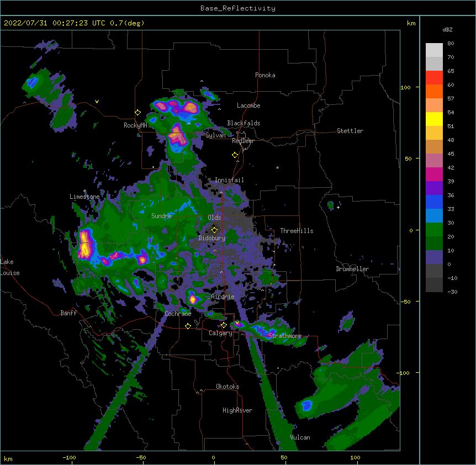
Task: Click the yellow diamond marker below Cochrane
Action: click(x=188, y=326)
